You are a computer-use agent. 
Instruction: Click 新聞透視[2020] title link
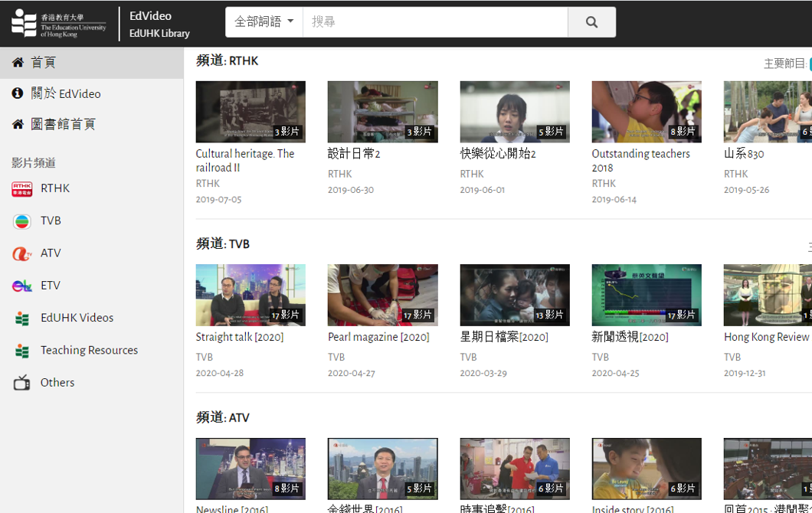[x=630, y=337]
